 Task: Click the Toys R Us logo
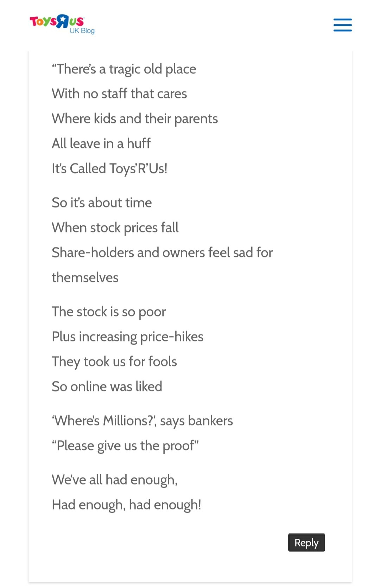[56, 21]
